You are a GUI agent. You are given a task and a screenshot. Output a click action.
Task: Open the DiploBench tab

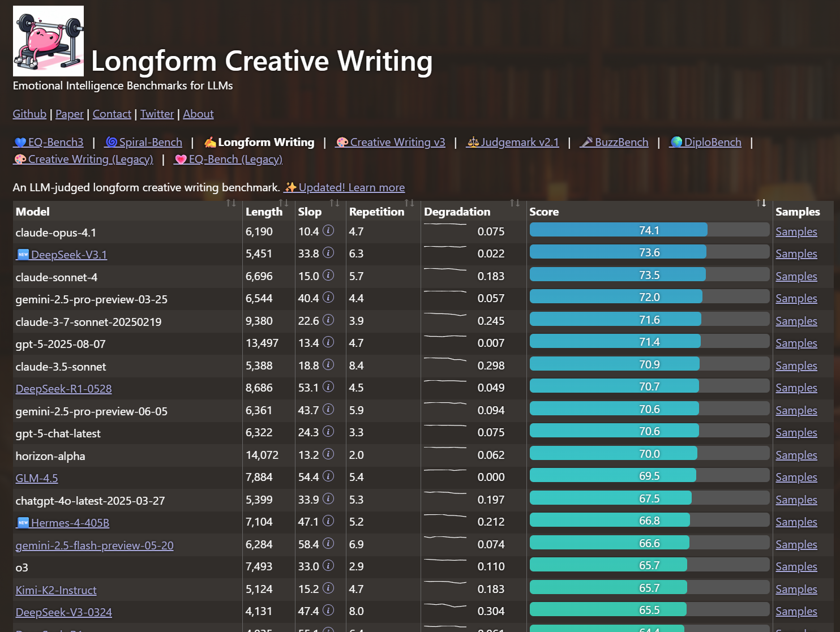[x=705, y=142]
